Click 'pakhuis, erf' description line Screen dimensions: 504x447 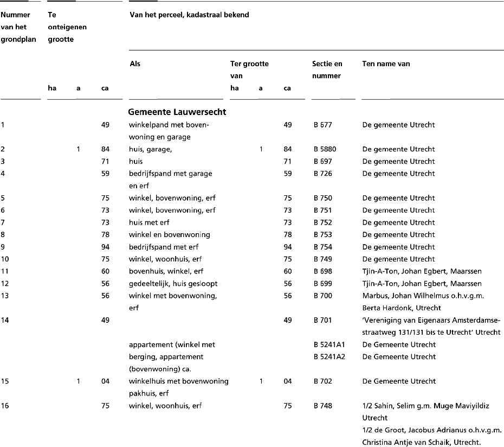click(x=148, y=394)
